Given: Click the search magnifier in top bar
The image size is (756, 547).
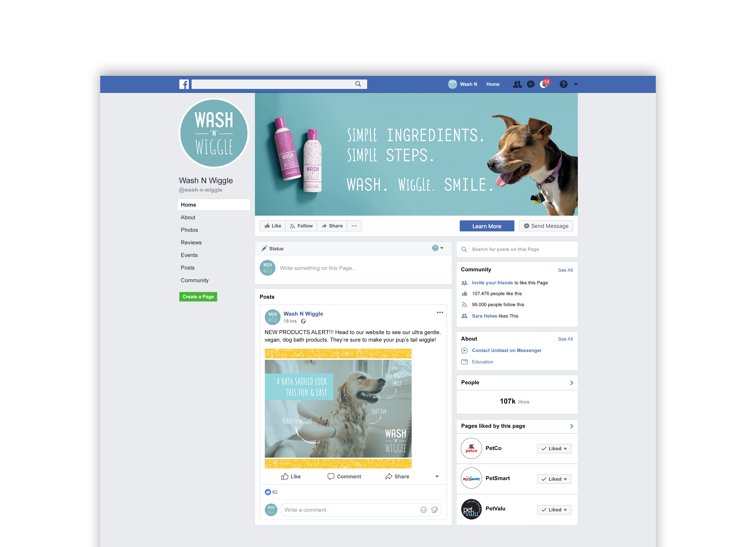Looking at the screenshot, I should [358, 84].
